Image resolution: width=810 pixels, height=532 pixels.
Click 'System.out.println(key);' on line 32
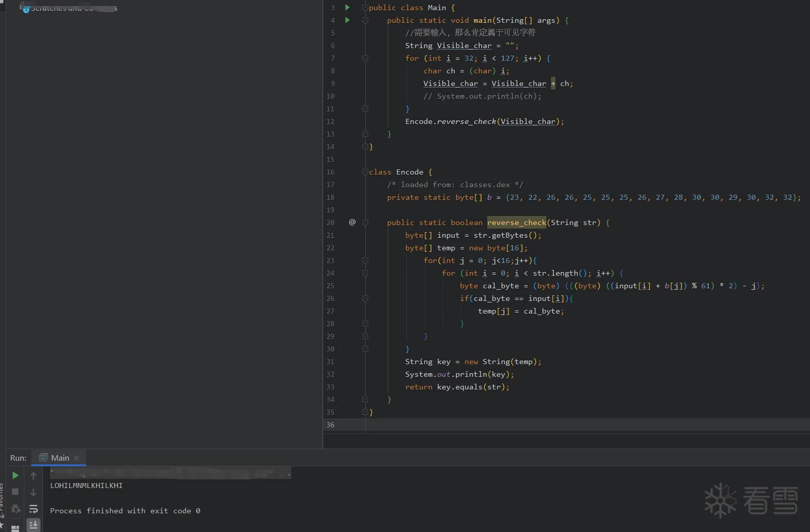pyautogui.click(x=459, y=374)
